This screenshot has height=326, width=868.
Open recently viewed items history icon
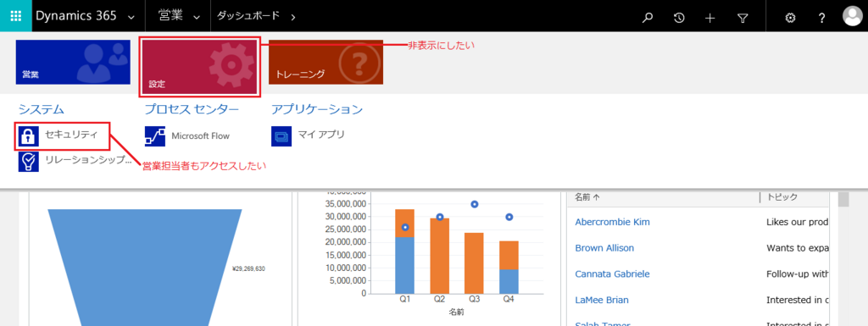679,18
